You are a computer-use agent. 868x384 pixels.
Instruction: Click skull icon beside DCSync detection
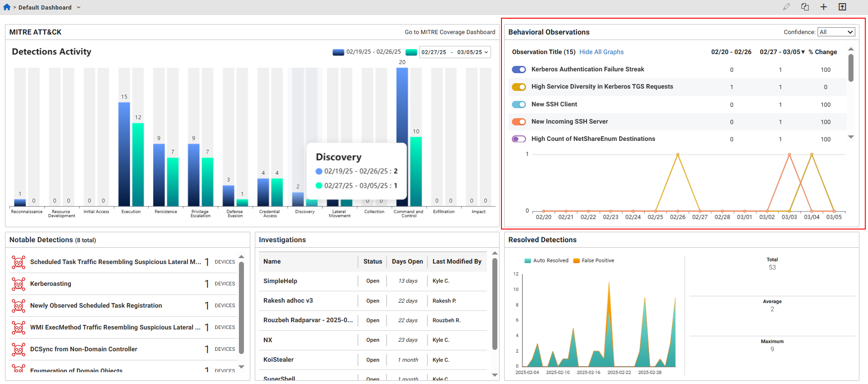tap(18, 349)
